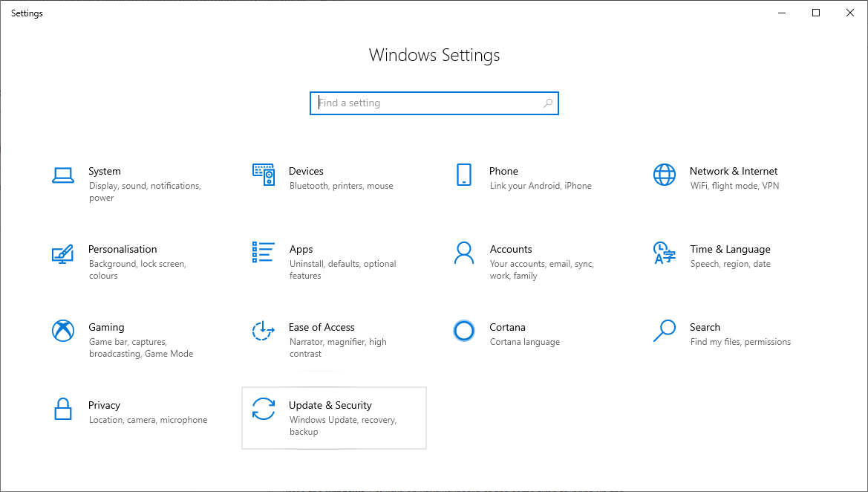The image size is (868, 492).
Task: Open the Devices keyboard and speaker icon
Action: pos(264,175)
